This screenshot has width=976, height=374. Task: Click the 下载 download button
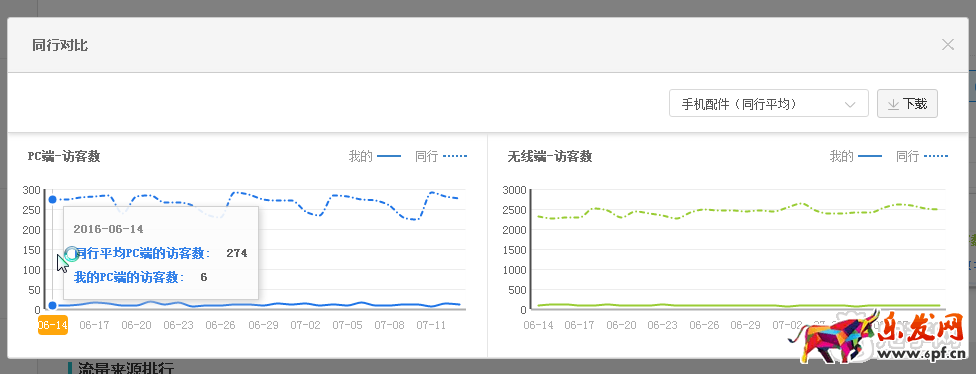[907, 104]
